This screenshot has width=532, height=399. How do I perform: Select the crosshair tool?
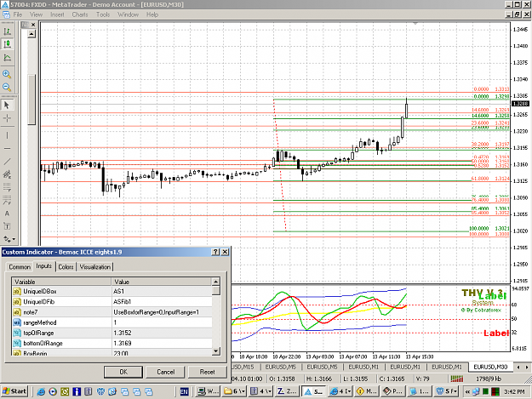[x=7, y=118]
